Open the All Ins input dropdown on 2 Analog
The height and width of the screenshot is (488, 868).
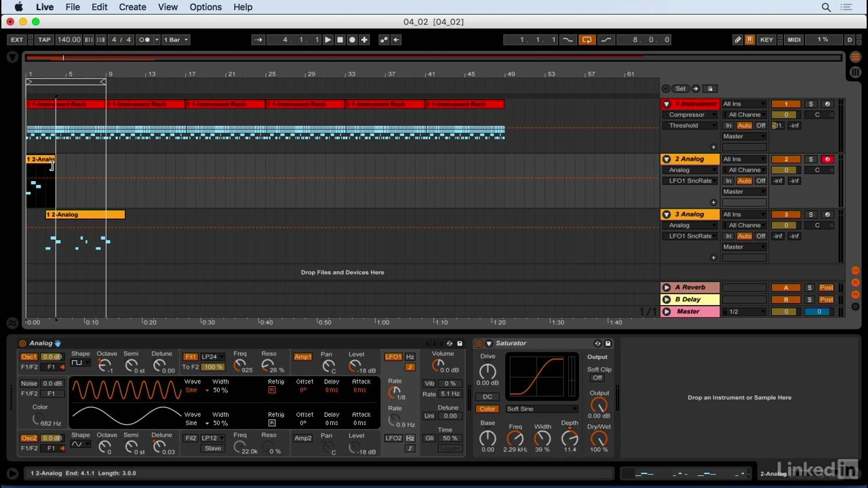click(x=743, y=159)
